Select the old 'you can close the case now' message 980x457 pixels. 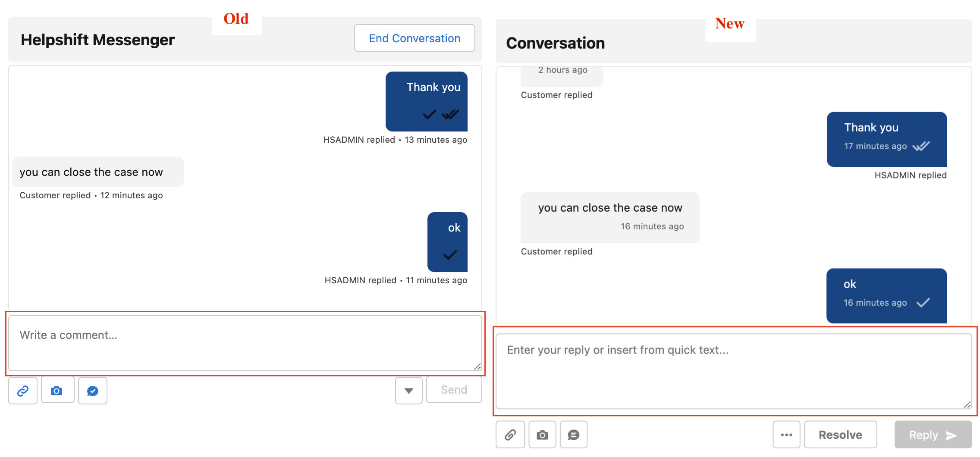click(98, 172)
